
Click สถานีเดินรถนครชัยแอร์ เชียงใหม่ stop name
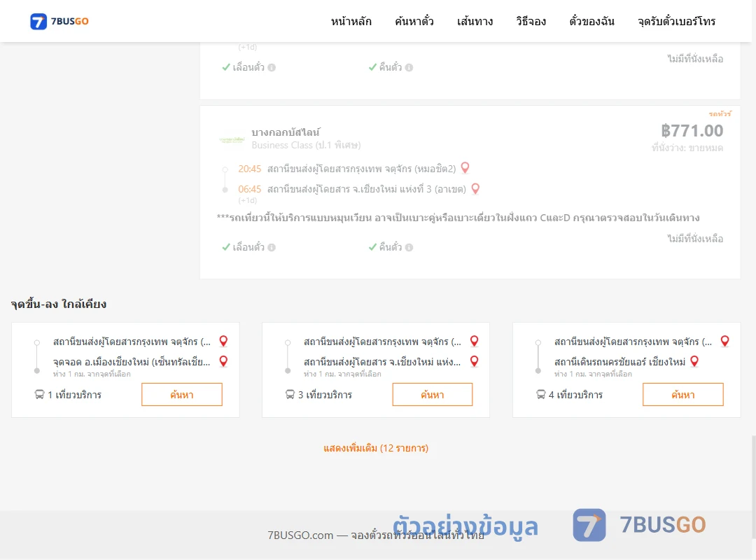pos(619,362)
